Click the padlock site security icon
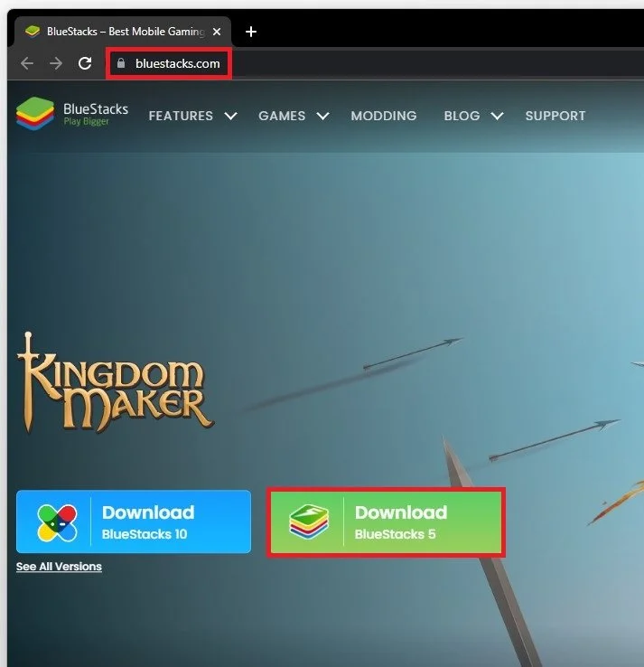Screen dimensions: 644x667 point(121,63)
